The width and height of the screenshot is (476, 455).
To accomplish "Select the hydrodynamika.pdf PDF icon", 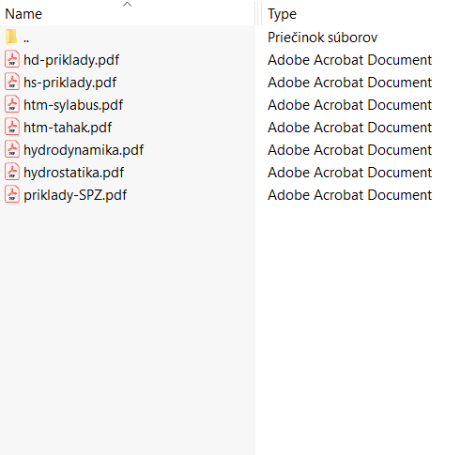I will click(12, 149).
